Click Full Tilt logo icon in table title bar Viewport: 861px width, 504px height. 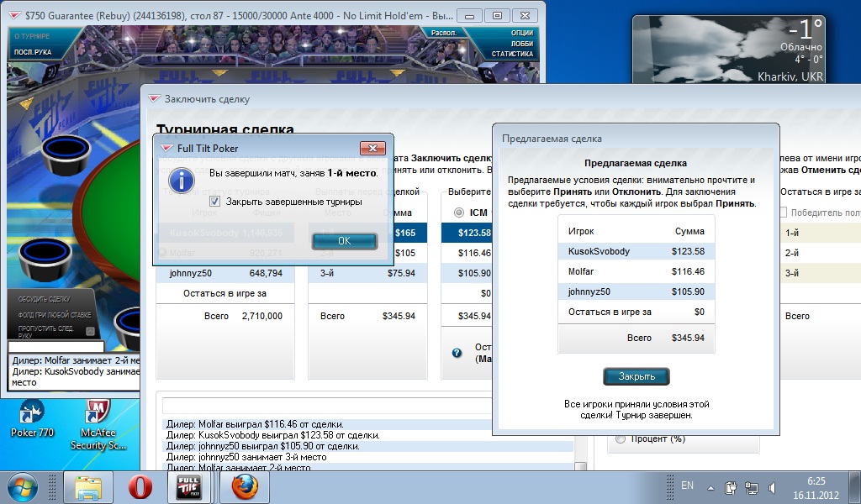pyautogui.click(x=15, y=15)
